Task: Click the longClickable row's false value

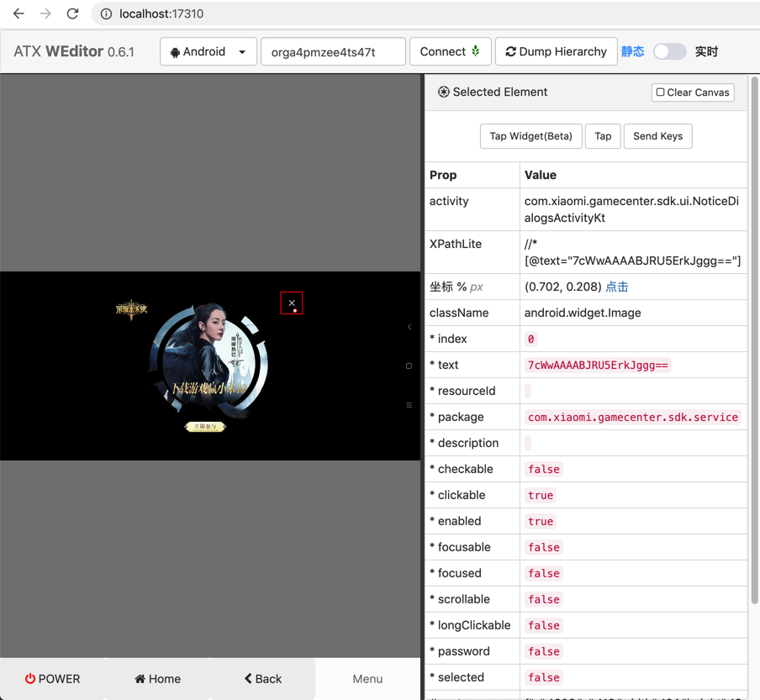Action: click(x=544, y=625)
